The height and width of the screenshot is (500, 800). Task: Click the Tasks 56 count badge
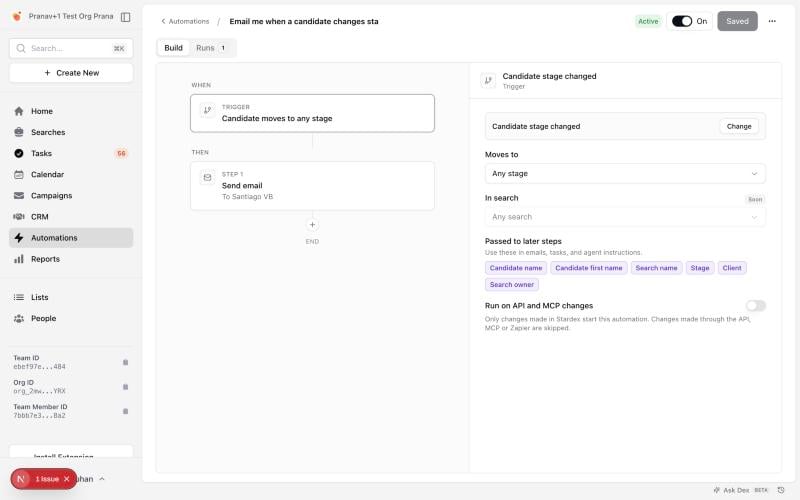[121, 153]
